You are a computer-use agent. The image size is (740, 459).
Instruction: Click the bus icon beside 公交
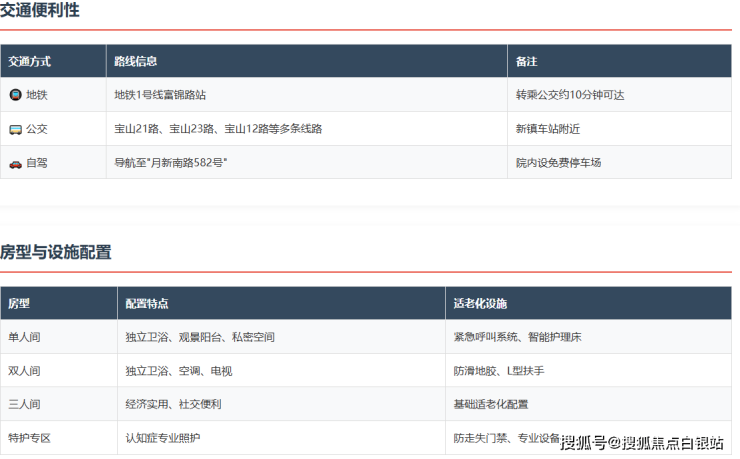(15, 129)
